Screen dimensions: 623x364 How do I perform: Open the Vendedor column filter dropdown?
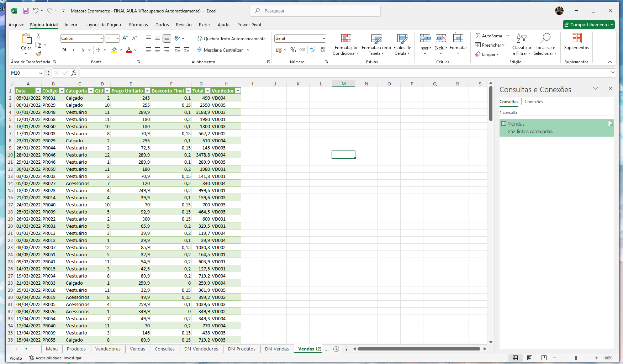point(238,91)
